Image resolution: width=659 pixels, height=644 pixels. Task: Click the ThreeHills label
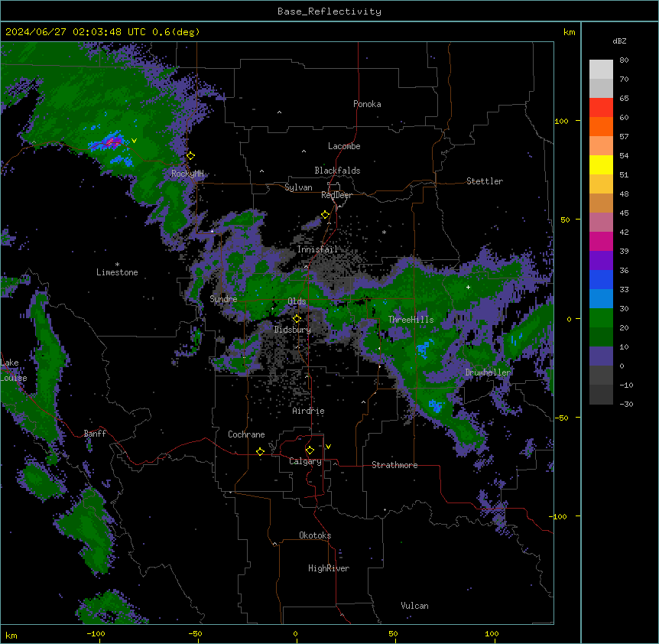coord(411,320)
